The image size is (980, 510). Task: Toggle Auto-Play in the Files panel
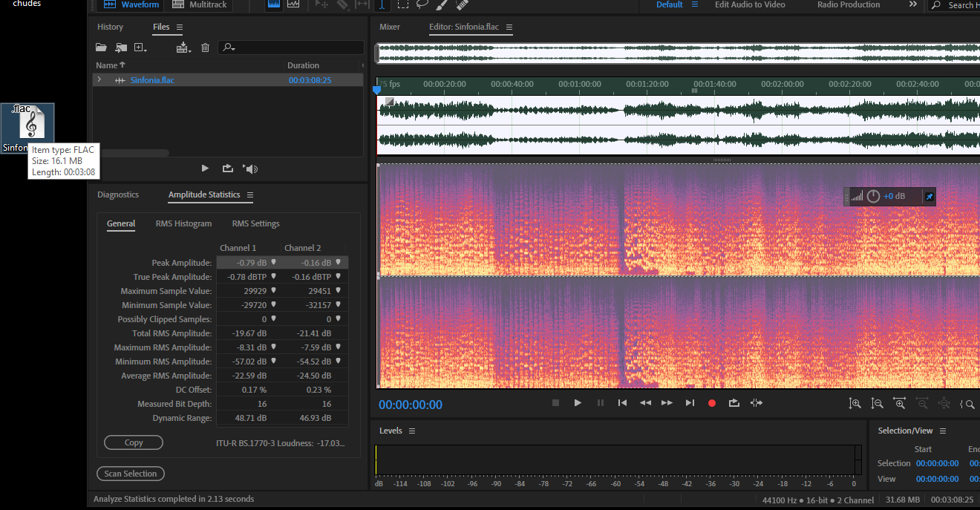(251, 169)
